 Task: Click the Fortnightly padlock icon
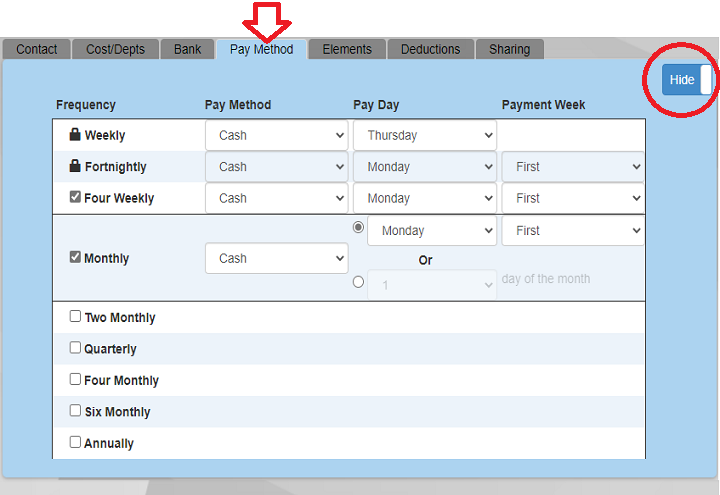[75, 167]
